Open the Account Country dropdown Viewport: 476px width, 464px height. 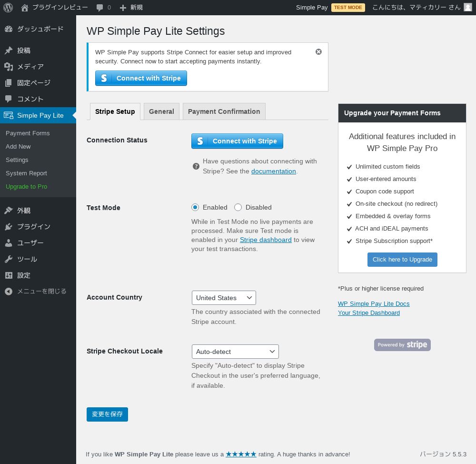(x=224, y=298)
